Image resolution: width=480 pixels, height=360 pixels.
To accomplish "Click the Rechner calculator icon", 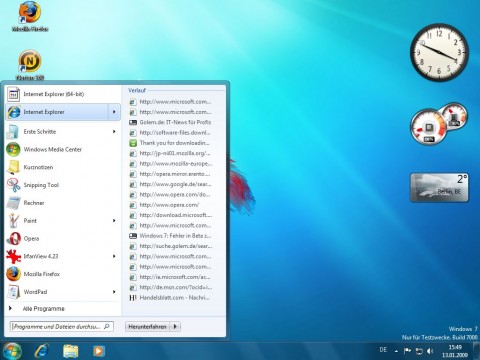I will (13, 203).
